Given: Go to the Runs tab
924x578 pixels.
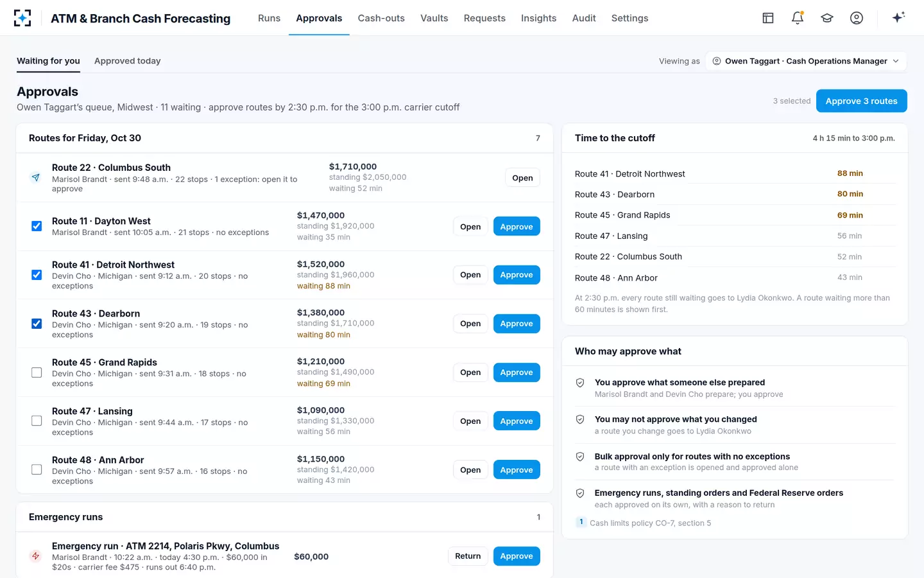Looking at the screenshot, I should (269, 18).
